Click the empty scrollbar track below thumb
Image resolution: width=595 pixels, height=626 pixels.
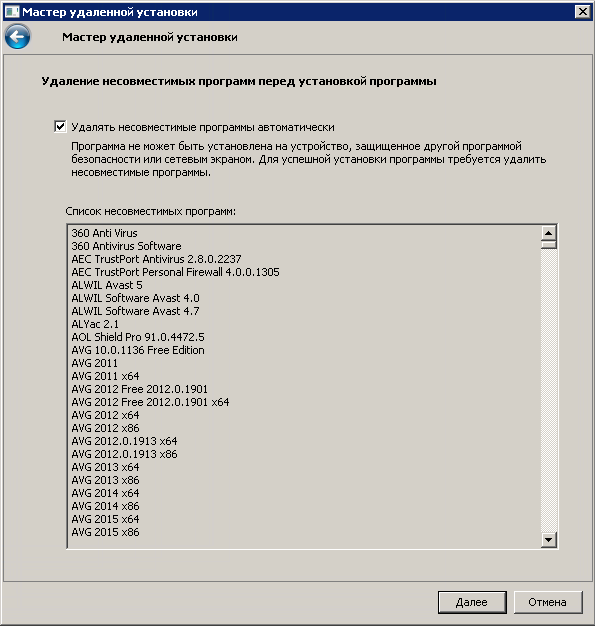pos(549,391)
